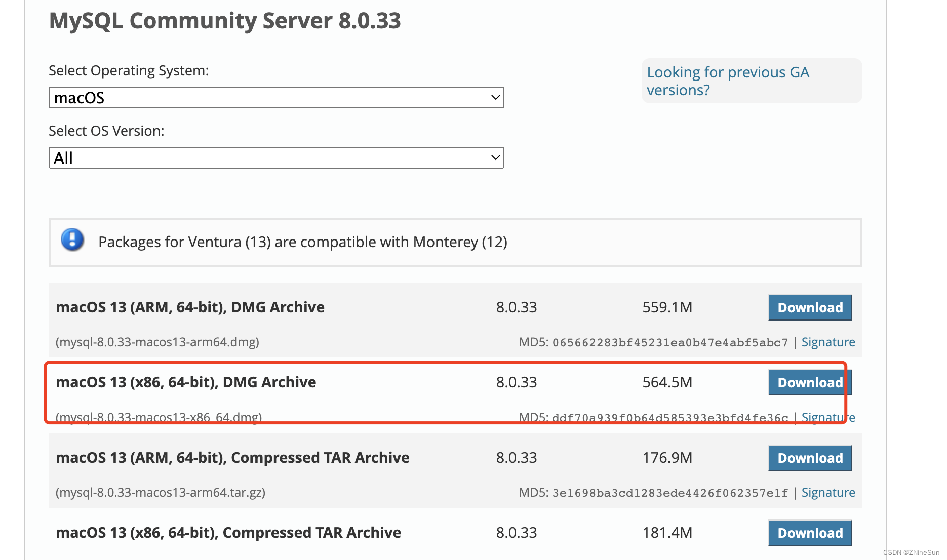Viewport: 947px width, 560px height.
Task: Open Signature link for arm64.dmg package
Action: [828, 342]
